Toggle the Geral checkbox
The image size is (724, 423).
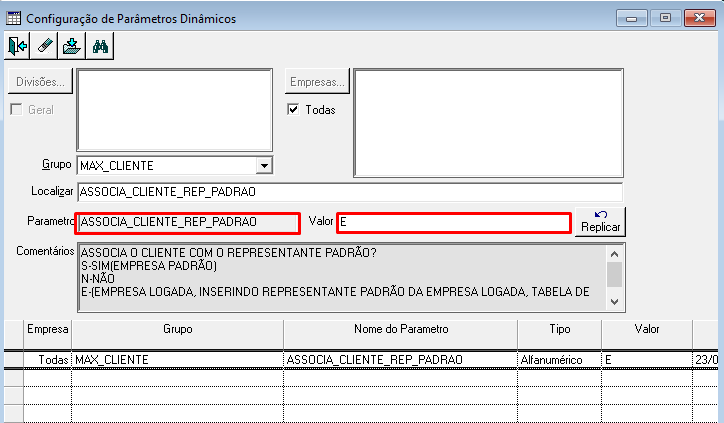point(16,109)
